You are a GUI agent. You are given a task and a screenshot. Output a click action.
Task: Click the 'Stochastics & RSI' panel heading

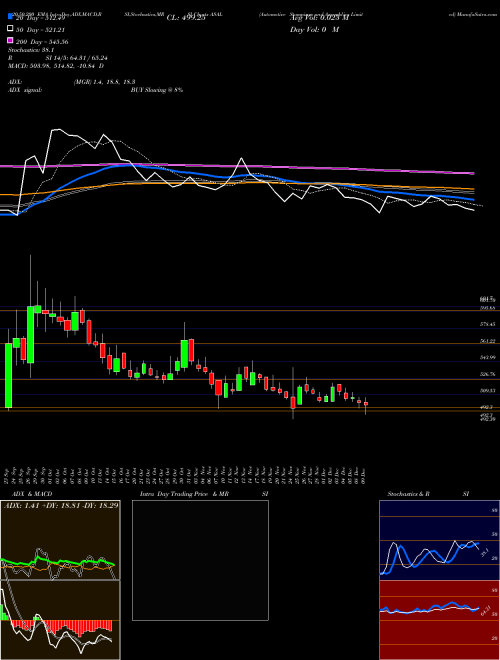(x=428, y=494)
